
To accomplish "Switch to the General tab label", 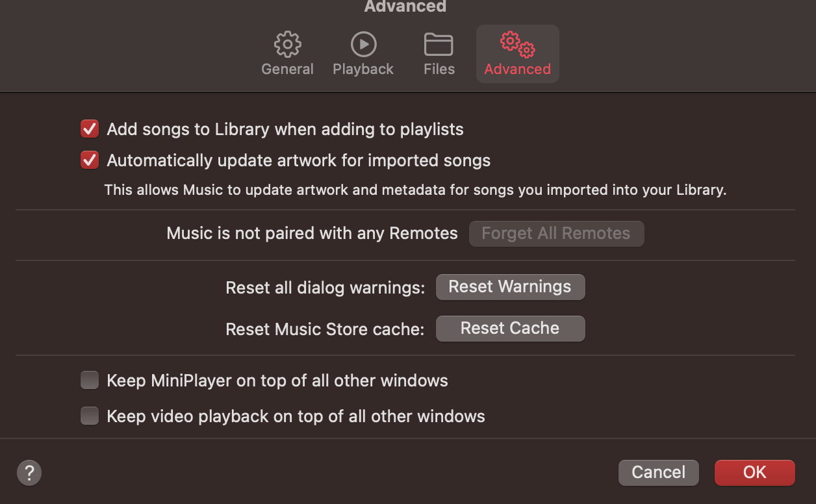I will (287, 69).
